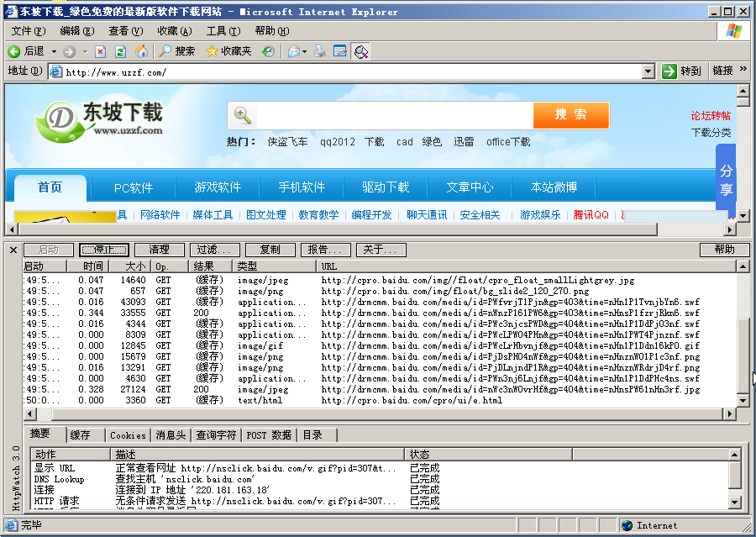
Task: Click the 腾讯QQ category link
Action: (591, 215)
